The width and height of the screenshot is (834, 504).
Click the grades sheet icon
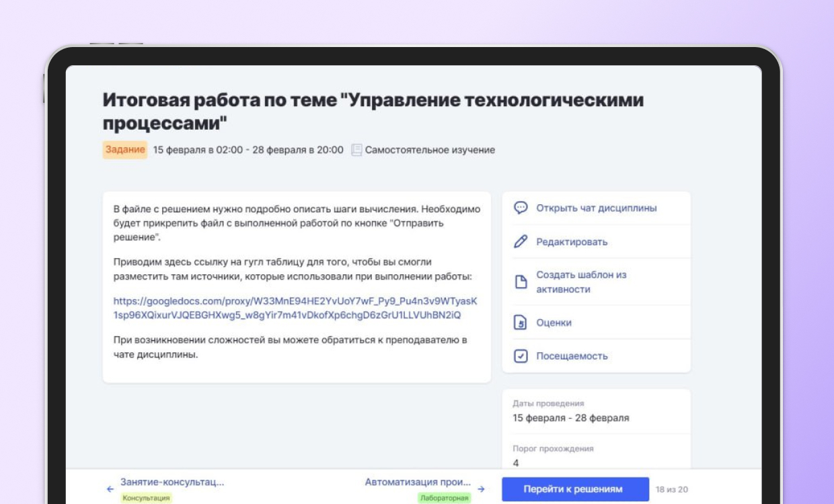click(x=521, y=323)
